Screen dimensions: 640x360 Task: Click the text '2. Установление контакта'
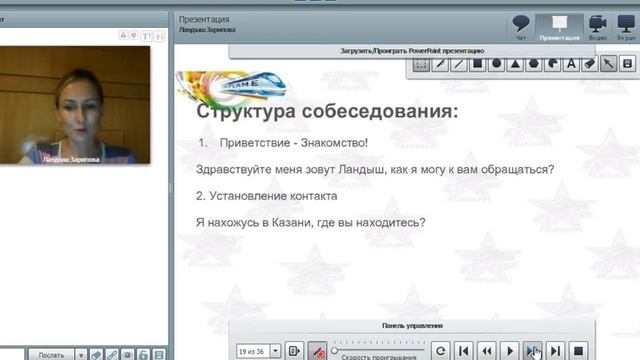267,196
